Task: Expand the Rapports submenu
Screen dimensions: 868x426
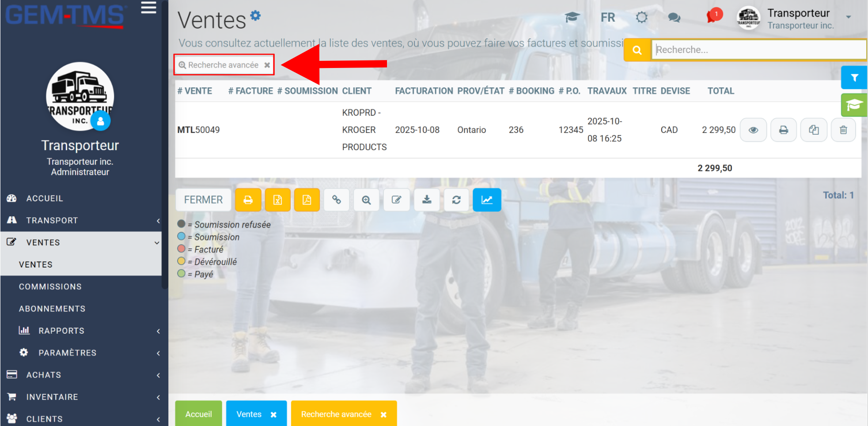Action: [81, 331]
